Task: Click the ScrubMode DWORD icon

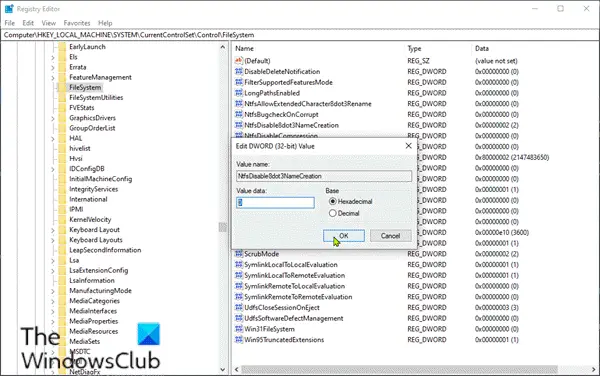Action: [239, 254]
